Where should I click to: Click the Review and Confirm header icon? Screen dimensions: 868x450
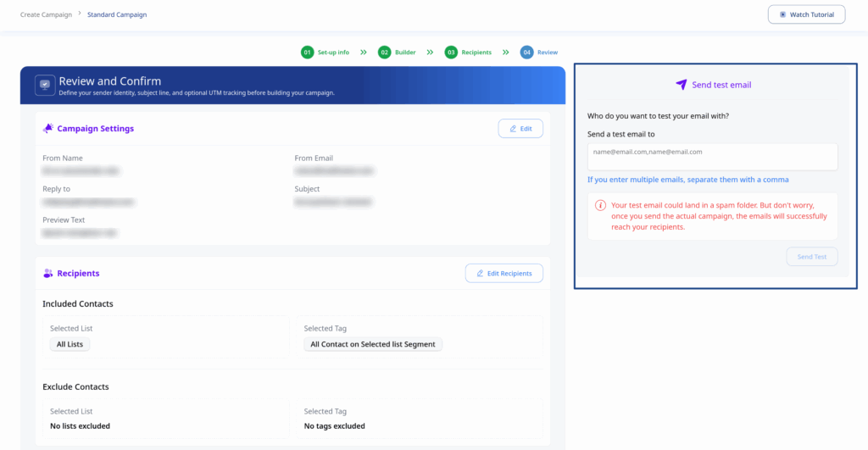point(45,86)
